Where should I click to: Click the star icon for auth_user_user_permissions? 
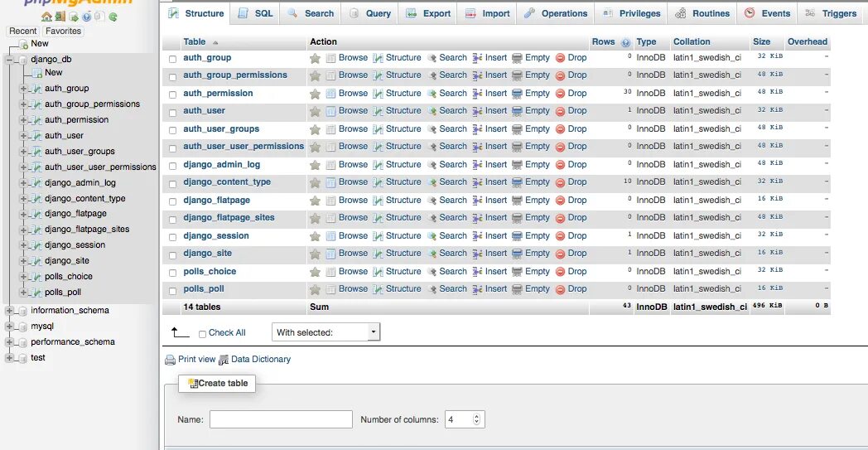tap(315, 148)
